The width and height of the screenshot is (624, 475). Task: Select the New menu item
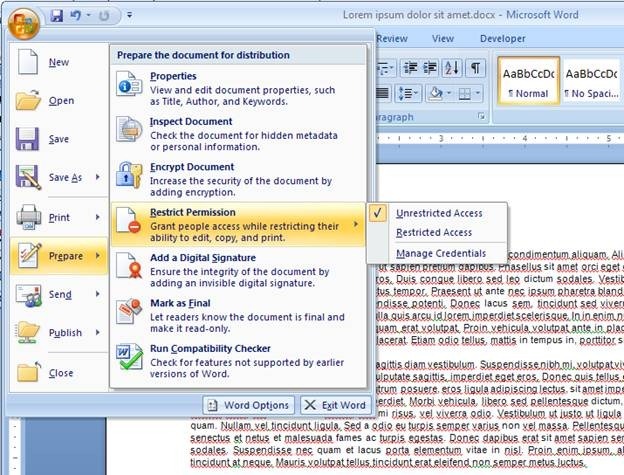pos(59,62)
